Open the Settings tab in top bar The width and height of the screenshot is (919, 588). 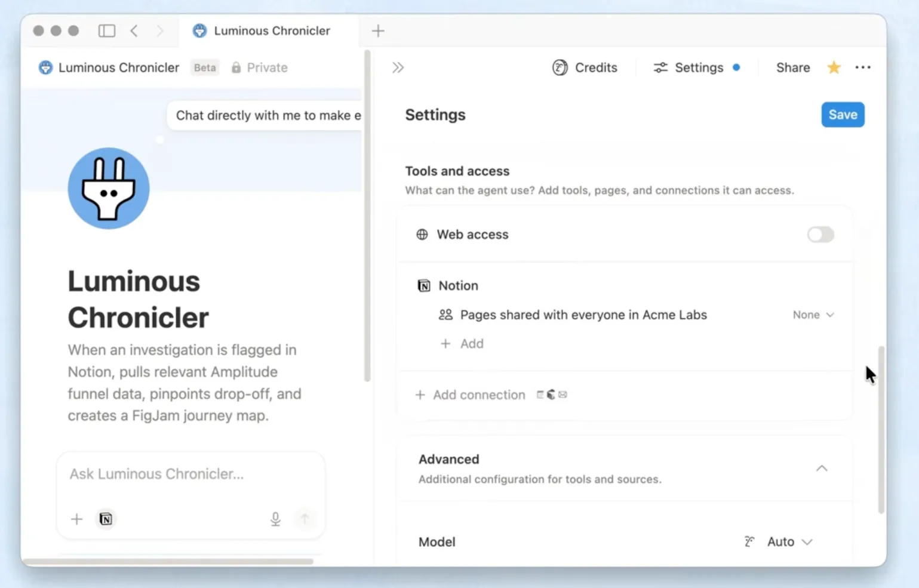(x=696, y=67)
